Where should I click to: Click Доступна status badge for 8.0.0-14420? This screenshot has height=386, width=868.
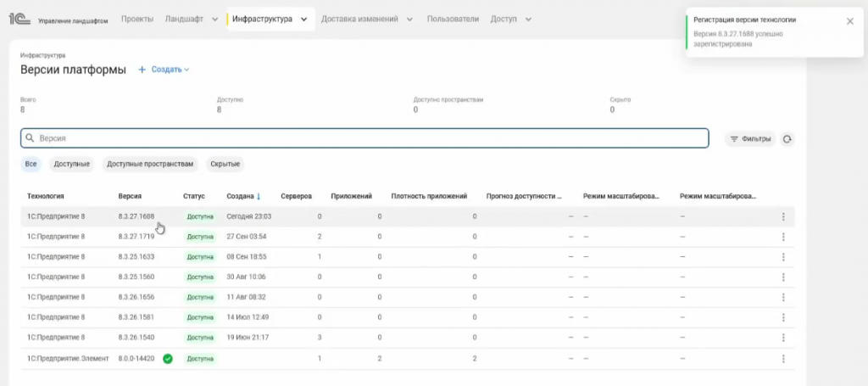(x=200, y=359)
